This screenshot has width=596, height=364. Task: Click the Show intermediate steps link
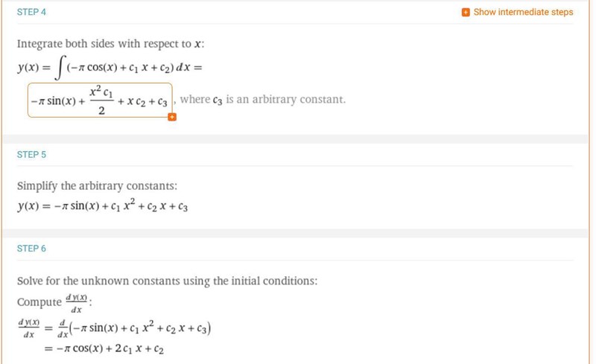[523, 13]
